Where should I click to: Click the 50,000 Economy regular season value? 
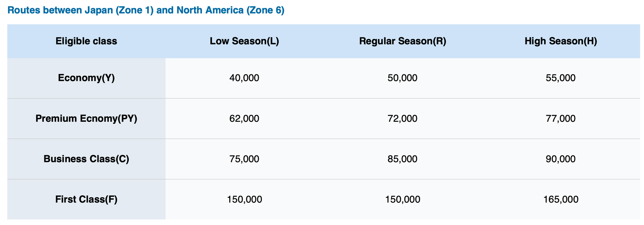click(x=402, y=78)
